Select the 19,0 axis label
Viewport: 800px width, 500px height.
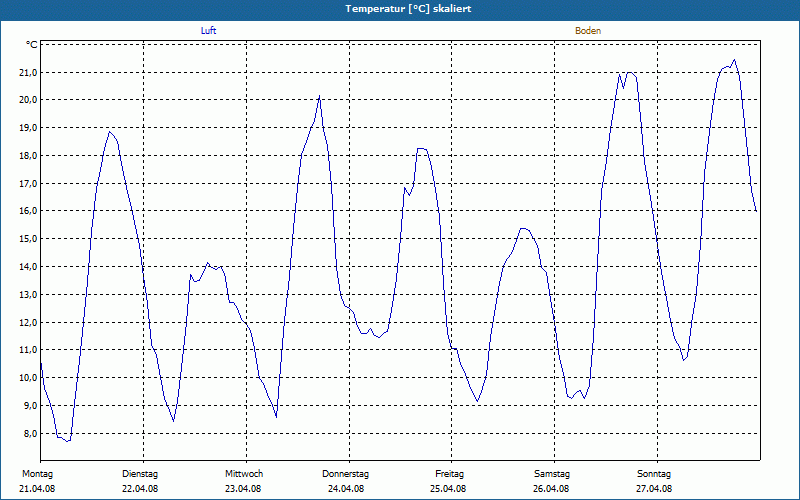pyautogui.click(x=29, y=128)
